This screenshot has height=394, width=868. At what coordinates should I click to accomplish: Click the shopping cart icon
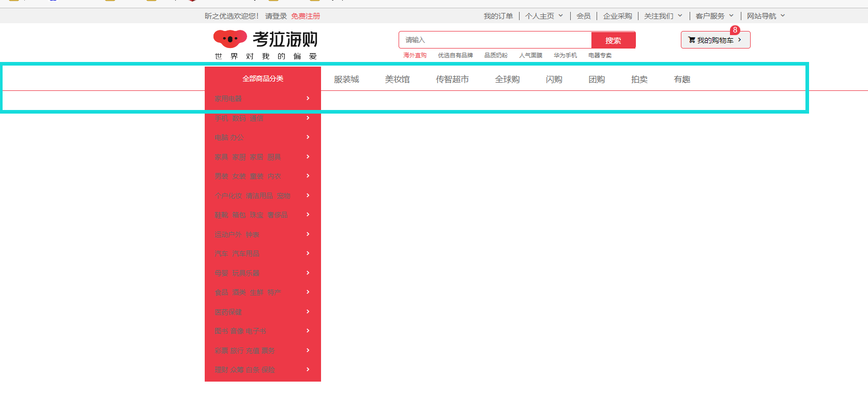[692, 40]
